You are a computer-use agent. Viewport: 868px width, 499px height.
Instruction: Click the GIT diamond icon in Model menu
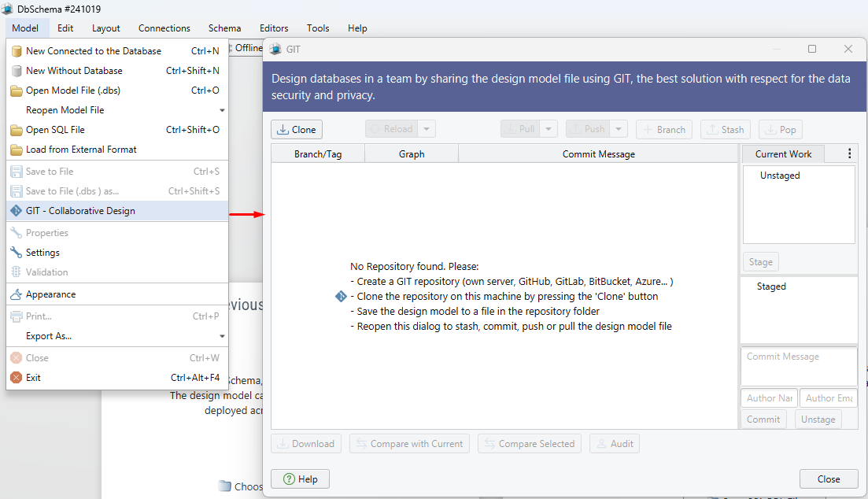(17, 211)
